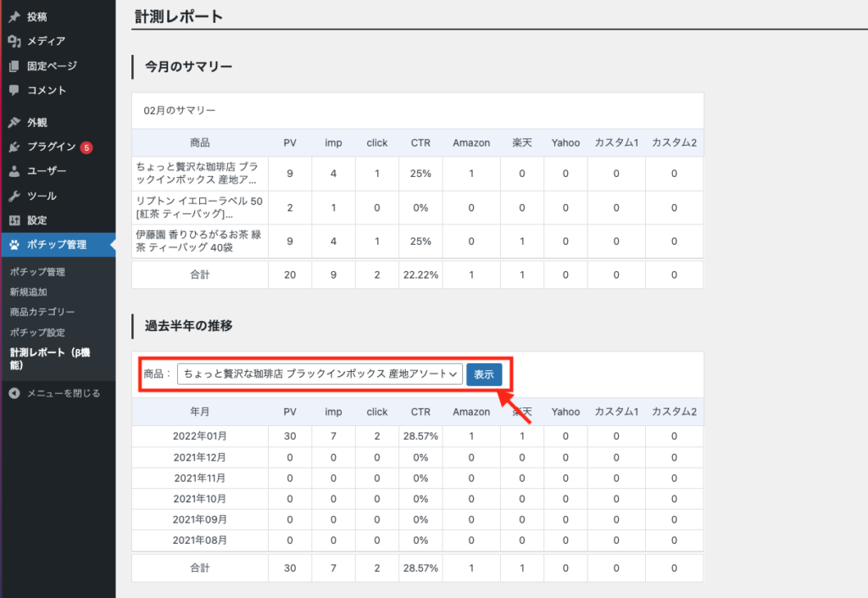The height and width of the screenshot is (598, 868).
Task: Click the wrench icon beside ツール
Action: [x=14, y=196]
